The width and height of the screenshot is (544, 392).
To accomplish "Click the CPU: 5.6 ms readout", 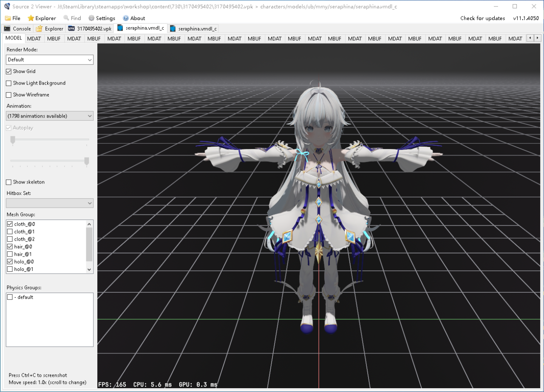I will point(153,384).
